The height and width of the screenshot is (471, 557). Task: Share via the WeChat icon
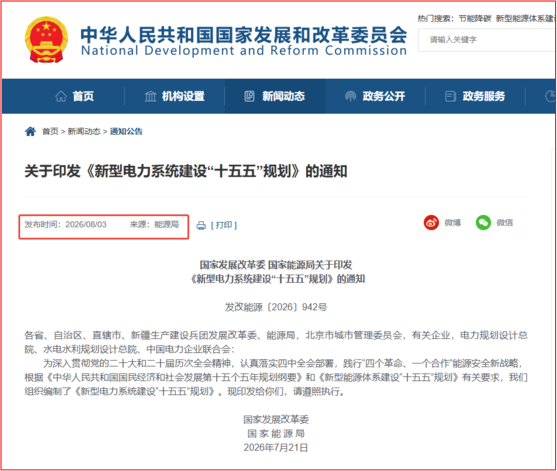[x=483, y=223]
